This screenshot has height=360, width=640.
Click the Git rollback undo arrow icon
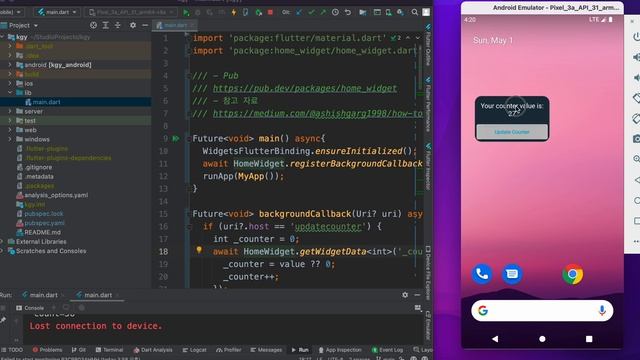(x=348, y=12)
